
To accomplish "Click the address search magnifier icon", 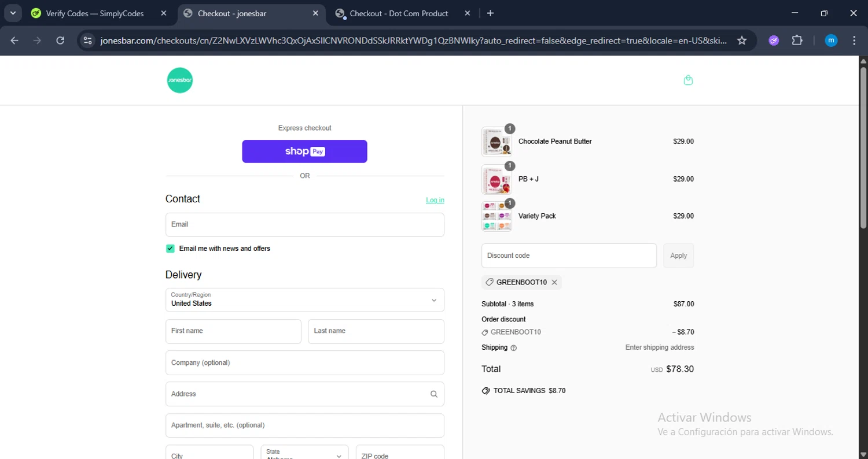I will tap(434, 394).
